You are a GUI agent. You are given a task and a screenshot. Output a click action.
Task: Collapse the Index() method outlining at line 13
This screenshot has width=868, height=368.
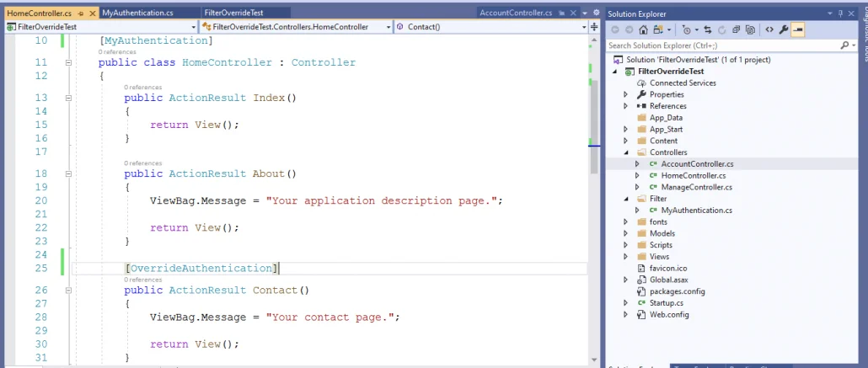(x=68, y=98)
